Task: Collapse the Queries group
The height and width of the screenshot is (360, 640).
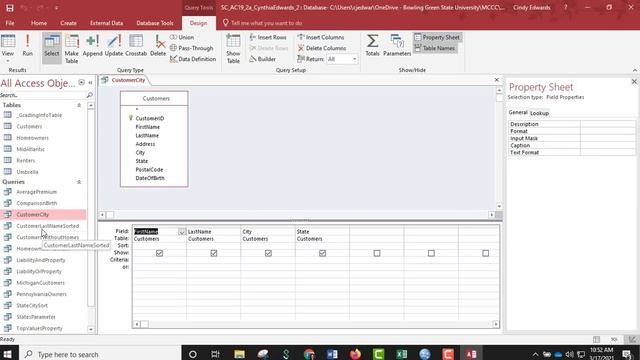Action: (79, 182)
